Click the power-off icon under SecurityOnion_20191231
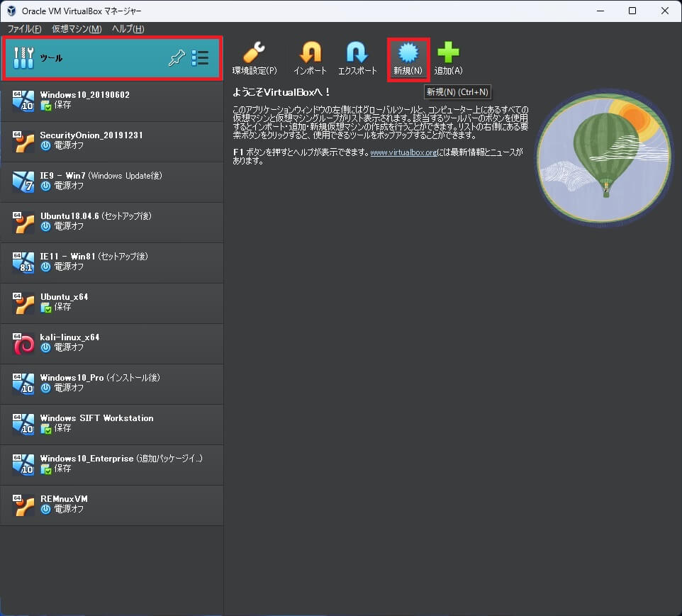 pyautogui.click(x=45, y=146)
